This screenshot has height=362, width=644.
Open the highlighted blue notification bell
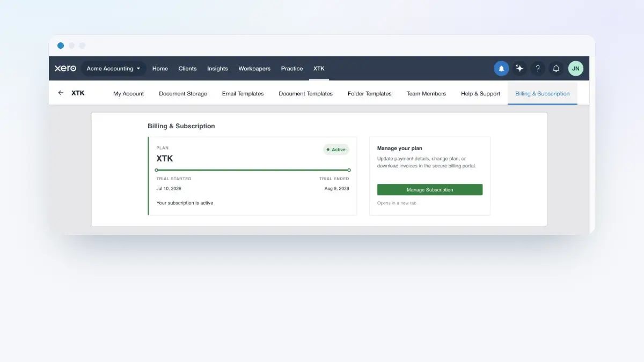click(x=501, y=69)
